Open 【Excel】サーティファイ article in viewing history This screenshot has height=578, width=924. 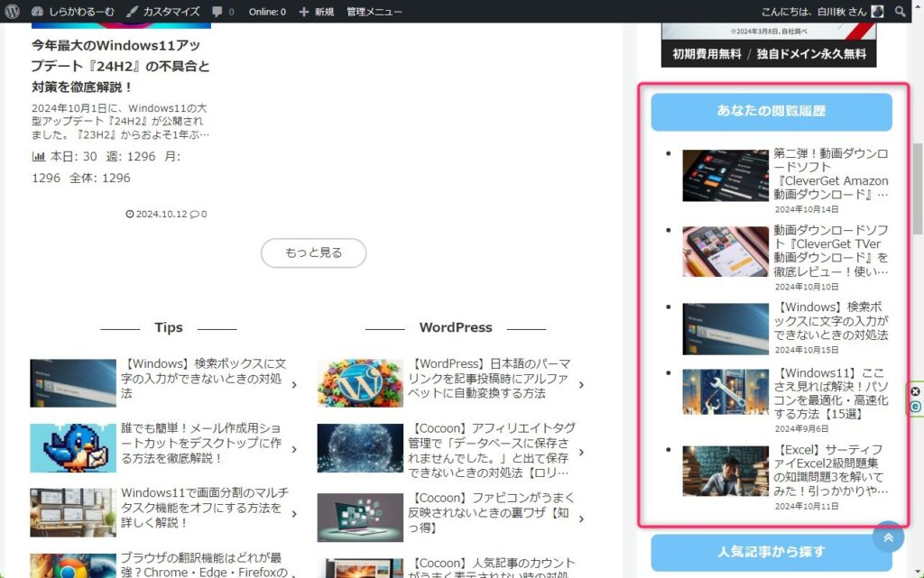tap(830, 470)
